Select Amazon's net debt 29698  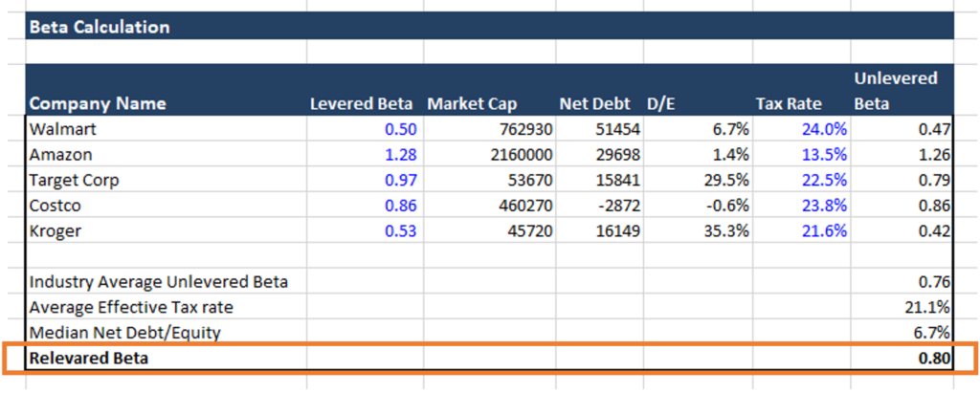point(599,155)
